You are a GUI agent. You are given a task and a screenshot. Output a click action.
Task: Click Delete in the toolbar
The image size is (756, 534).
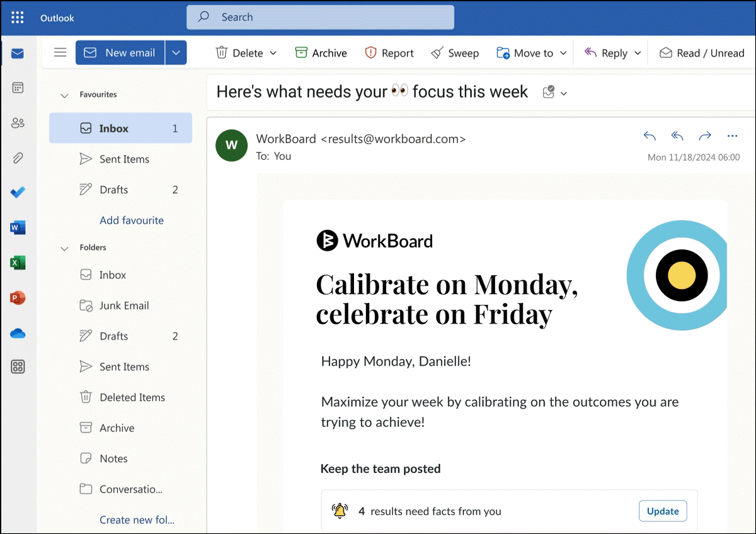click(x=239, y=53)
